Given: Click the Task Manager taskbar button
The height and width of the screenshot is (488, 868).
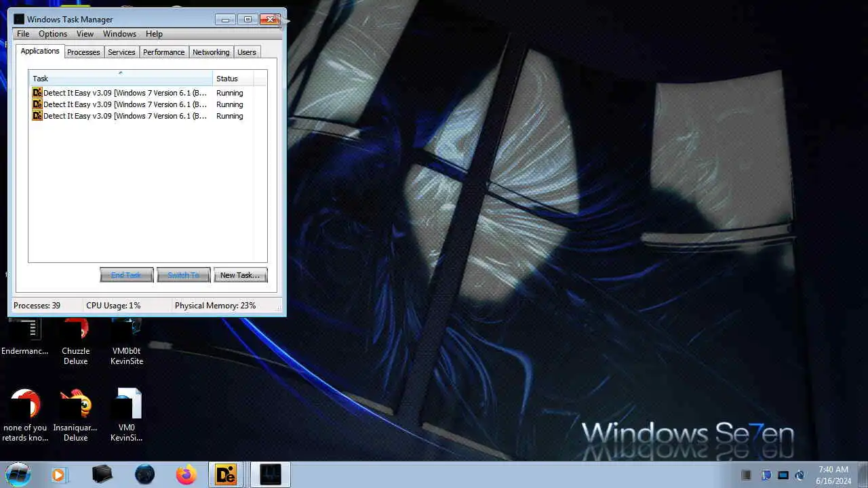Looking at the screenshot, I should [271, 474].
